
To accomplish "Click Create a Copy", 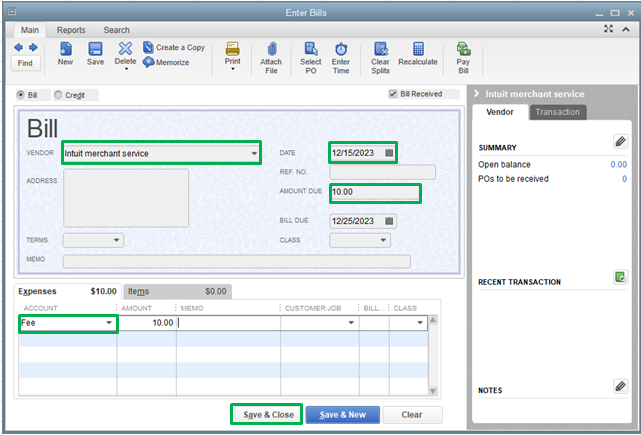I will (174, 47).
